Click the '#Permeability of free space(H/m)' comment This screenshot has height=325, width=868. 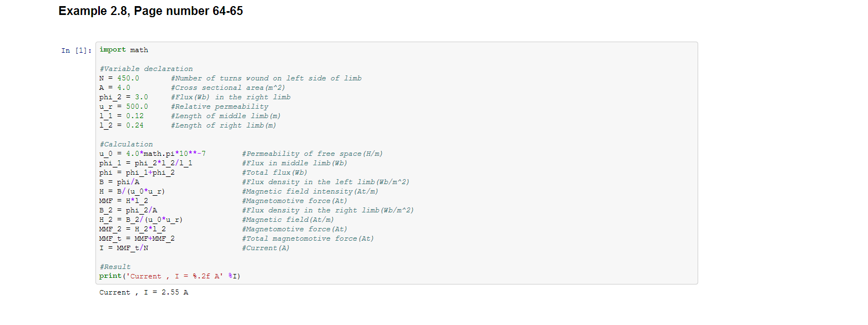click(x=312, y=154)
